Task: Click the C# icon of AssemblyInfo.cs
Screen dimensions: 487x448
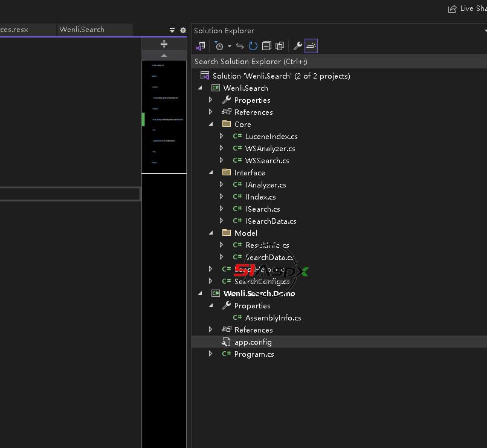Action: 237,317
